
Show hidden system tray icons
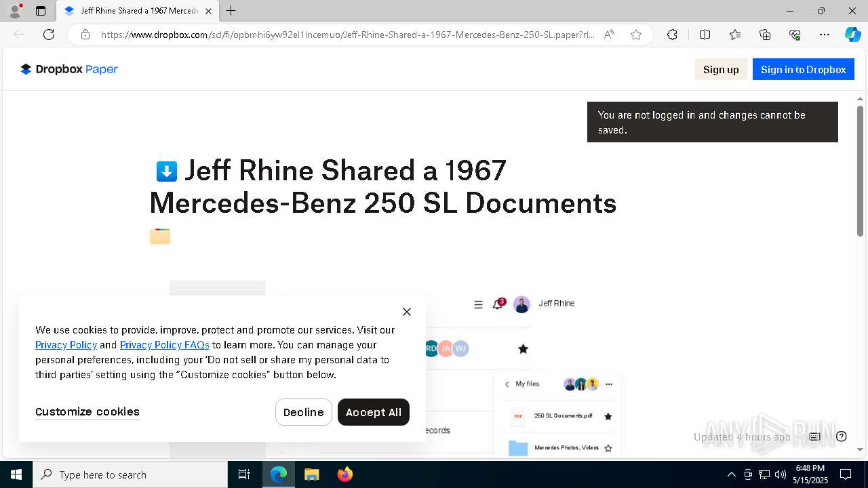click(x=731, y=474)
